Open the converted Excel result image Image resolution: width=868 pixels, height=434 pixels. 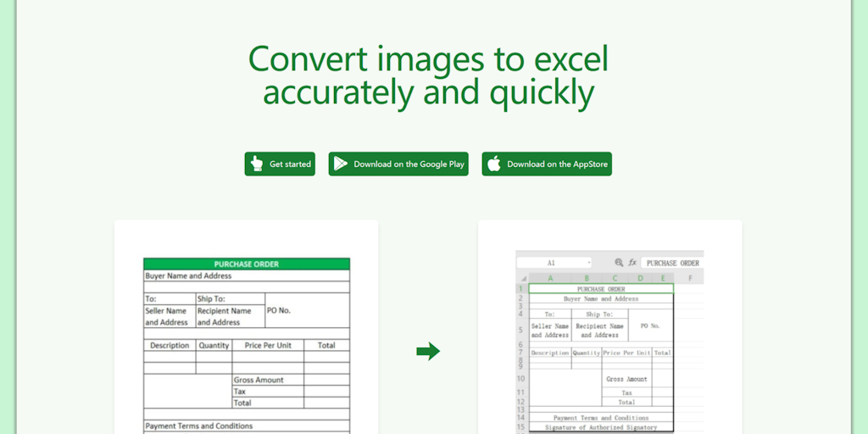(609, 341)
